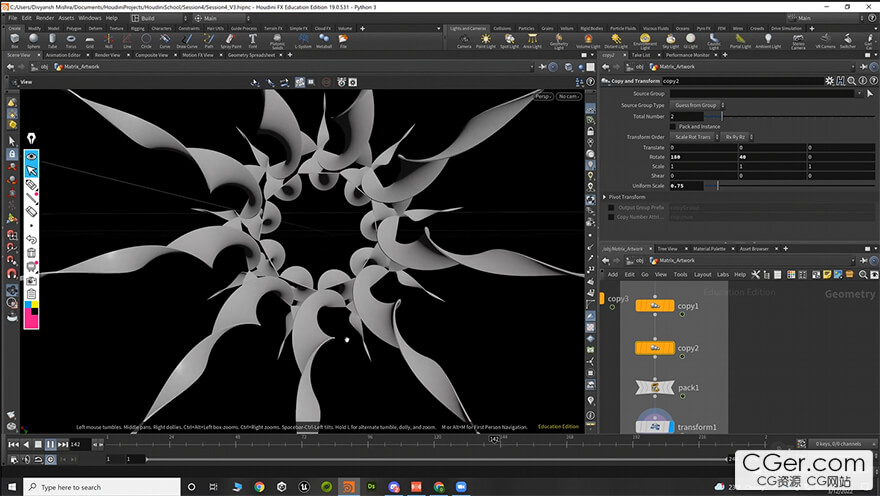Toggle real-time playback button in playbar
880x496 pixels.
point(51,459)
